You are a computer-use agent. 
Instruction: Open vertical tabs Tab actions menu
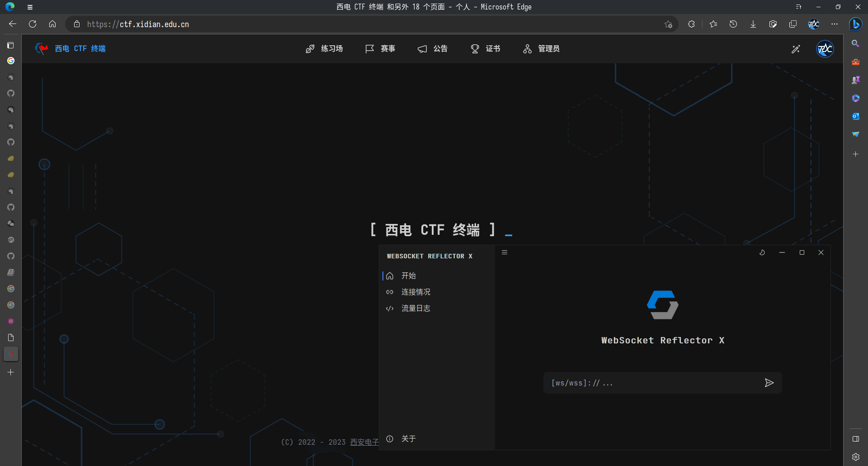(x=11, y=45)
